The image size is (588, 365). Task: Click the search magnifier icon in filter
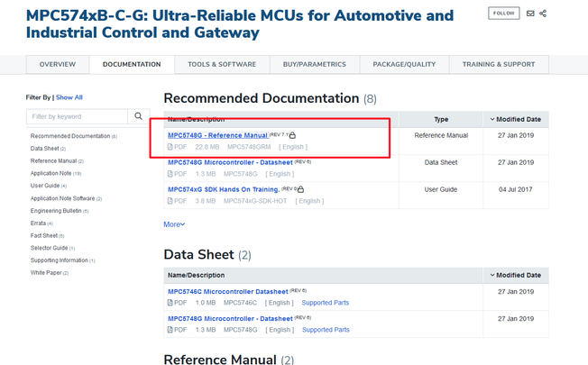[x=140, y=116]
